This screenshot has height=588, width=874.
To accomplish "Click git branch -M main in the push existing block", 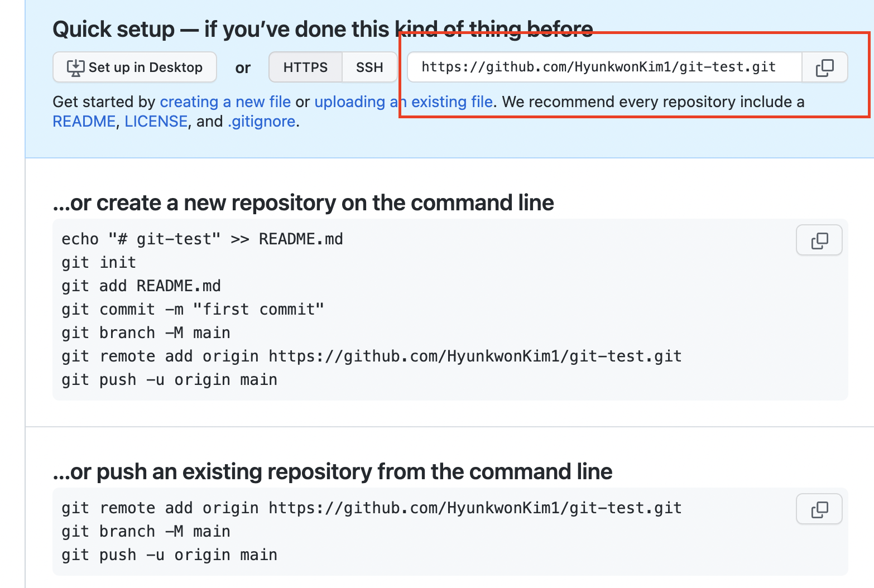I will (146, 531).
